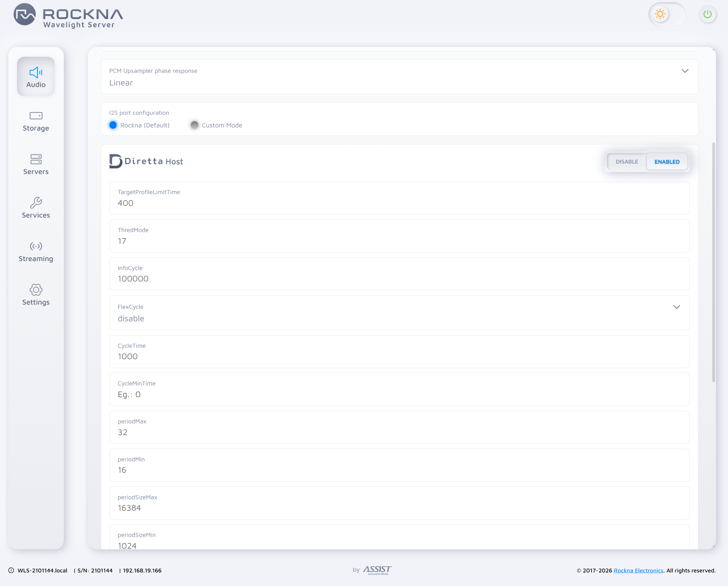
Task: Open the Streaming broadcast icon
Action: click(36, 246)
